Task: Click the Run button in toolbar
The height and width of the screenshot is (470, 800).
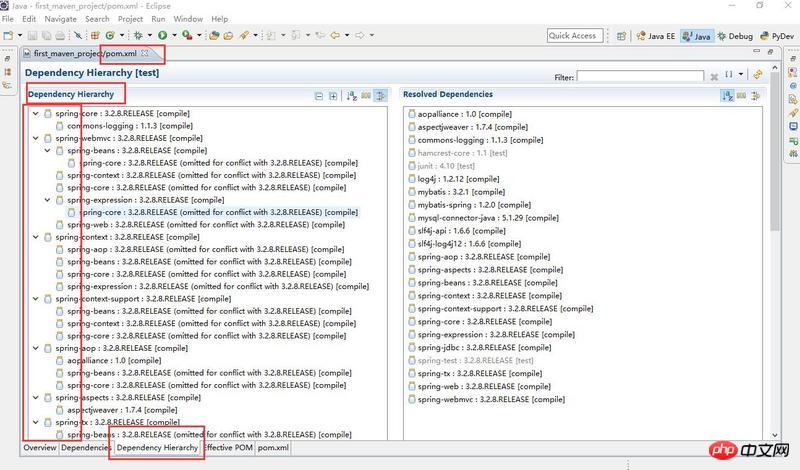Action: 161,36
